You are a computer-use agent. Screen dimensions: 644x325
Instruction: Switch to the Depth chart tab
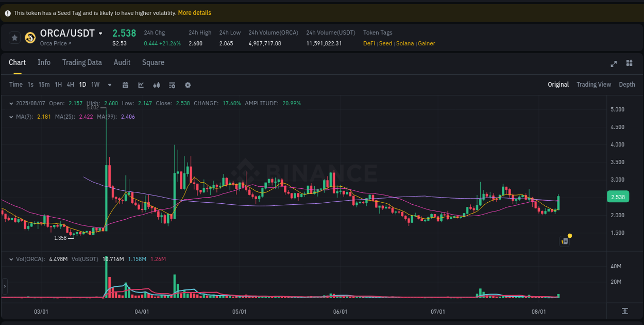click(627, 84)
